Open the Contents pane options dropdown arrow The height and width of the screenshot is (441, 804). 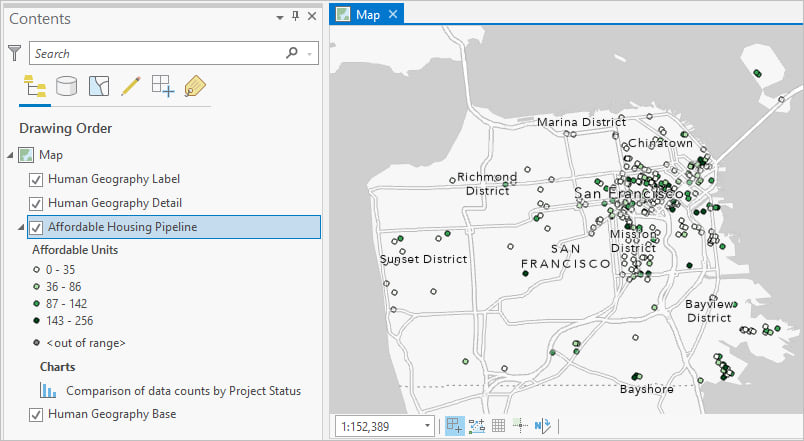[x=279, y=16]
